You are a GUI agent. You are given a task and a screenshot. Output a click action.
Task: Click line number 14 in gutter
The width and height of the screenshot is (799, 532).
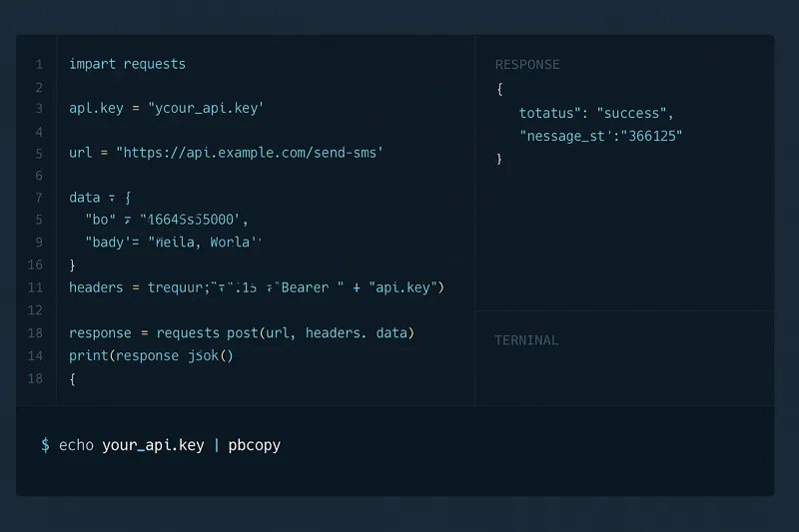tap(35, 356)
